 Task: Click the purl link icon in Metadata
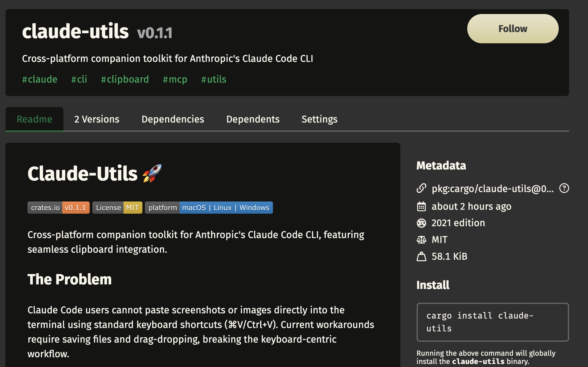(421, 188)
